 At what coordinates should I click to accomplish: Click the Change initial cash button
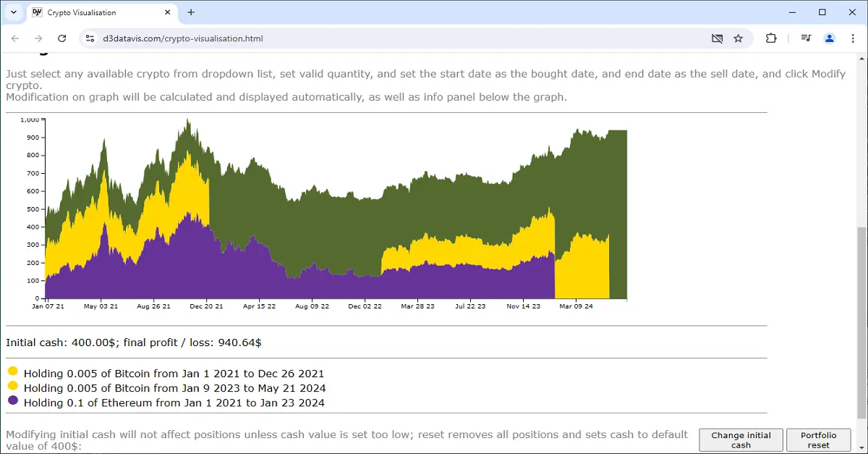click(x=741, y=440)
